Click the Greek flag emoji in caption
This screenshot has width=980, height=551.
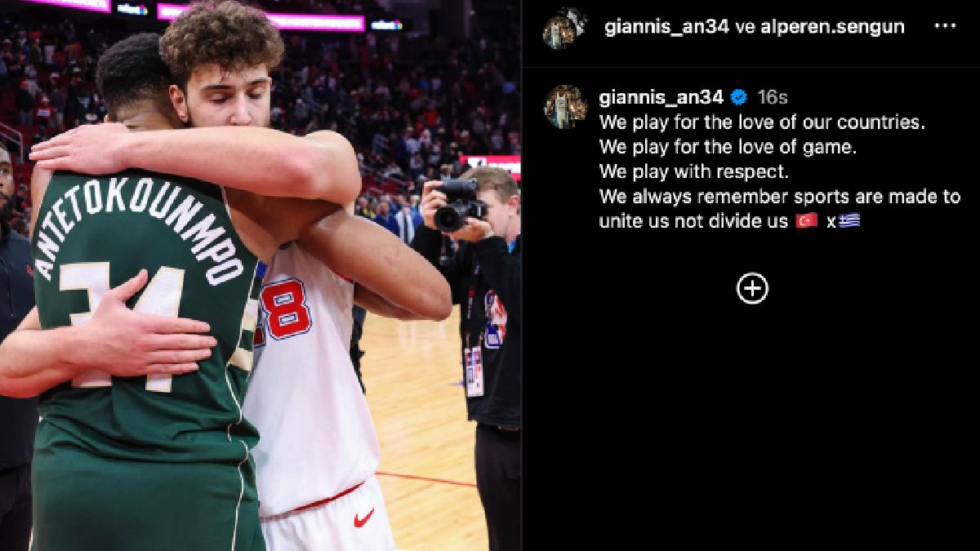(x=849, y=221)
